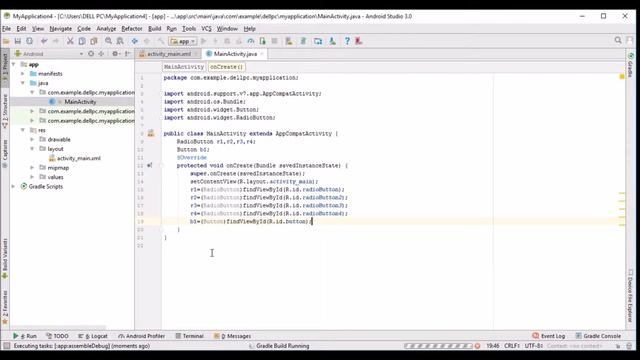
Task: Click the Paste icon in toolbar
Action: click(x=94, y=41)
